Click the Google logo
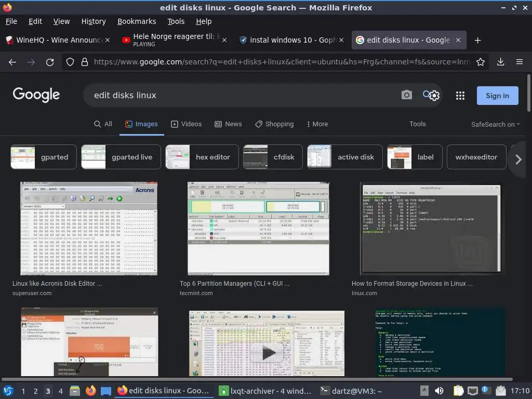The image size is (532, 399). (x=36, y=95)
